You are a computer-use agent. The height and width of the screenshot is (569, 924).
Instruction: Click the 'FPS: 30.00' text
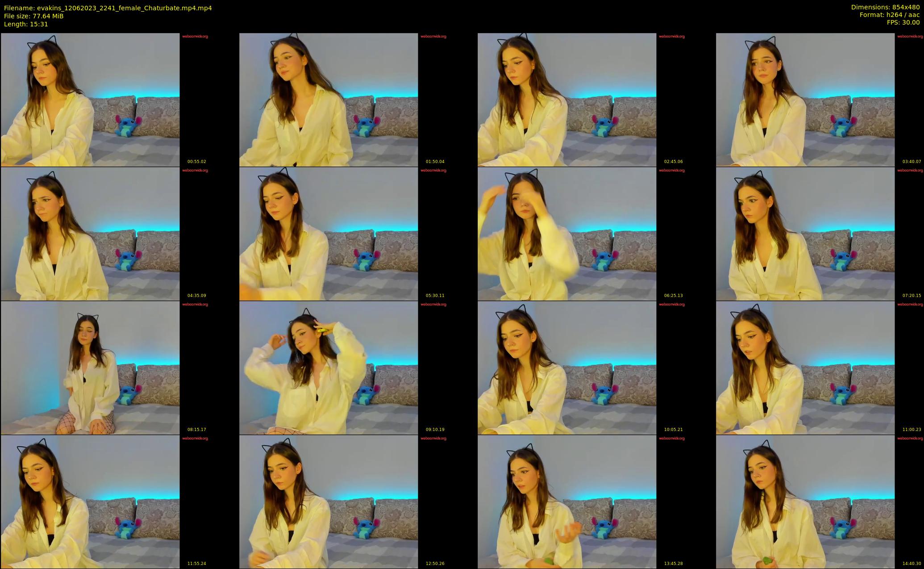pyautogui.click(x=903, y=22)
